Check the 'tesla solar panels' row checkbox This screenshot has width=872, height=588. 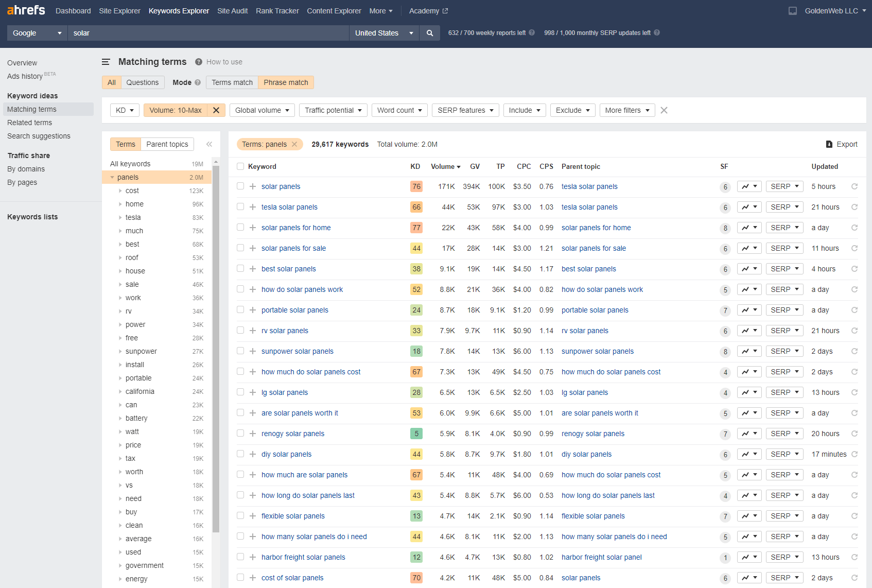(x=240, y=206)
